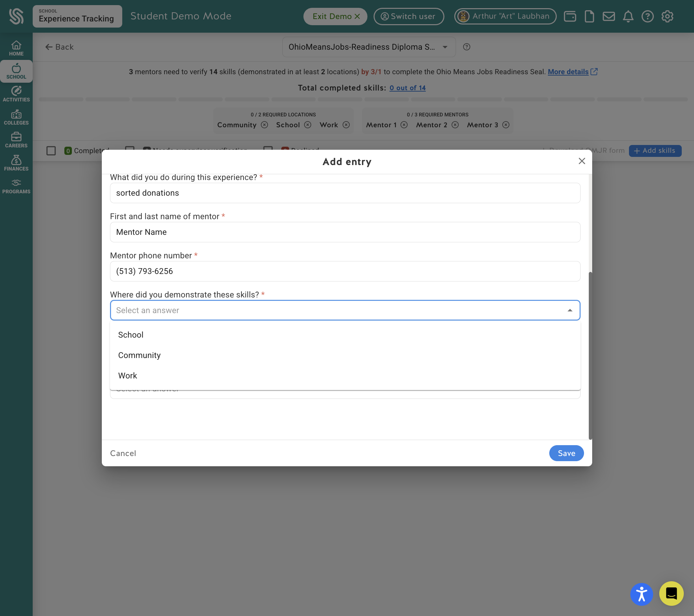Click the Save button
The image size is (694, 616).
pyautogui.click(x=566, y=453)
